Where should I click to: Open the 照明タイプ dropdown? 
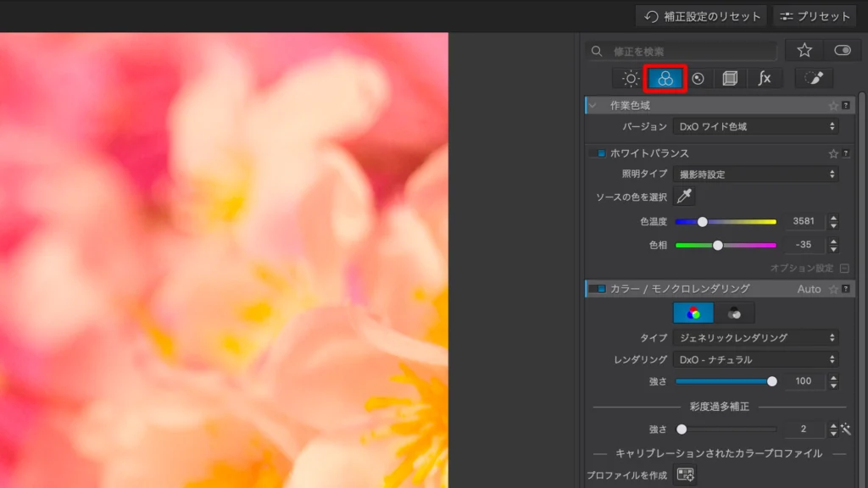pyautogui.click(x=756, y=174)
